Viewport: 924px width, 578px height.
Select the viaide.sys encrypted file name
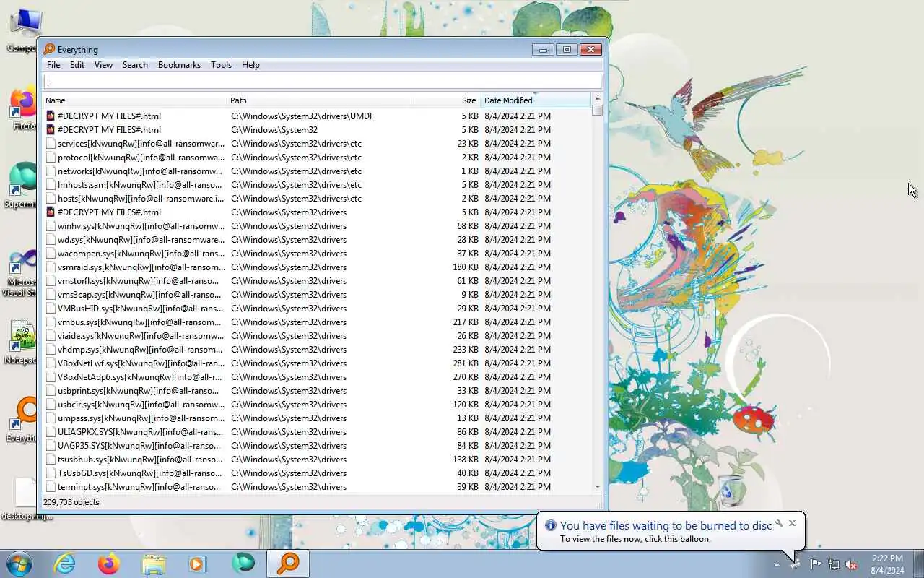tap(141, 335)
